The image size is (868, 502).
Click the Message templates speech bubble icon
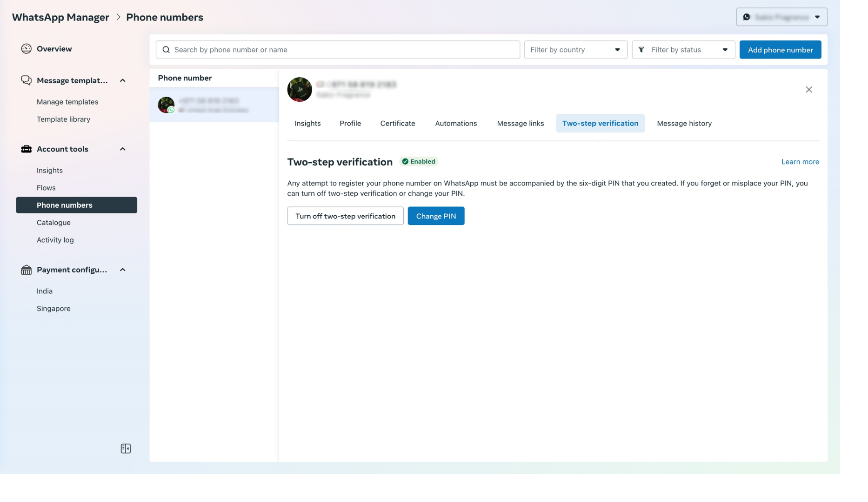click(26, 80)
